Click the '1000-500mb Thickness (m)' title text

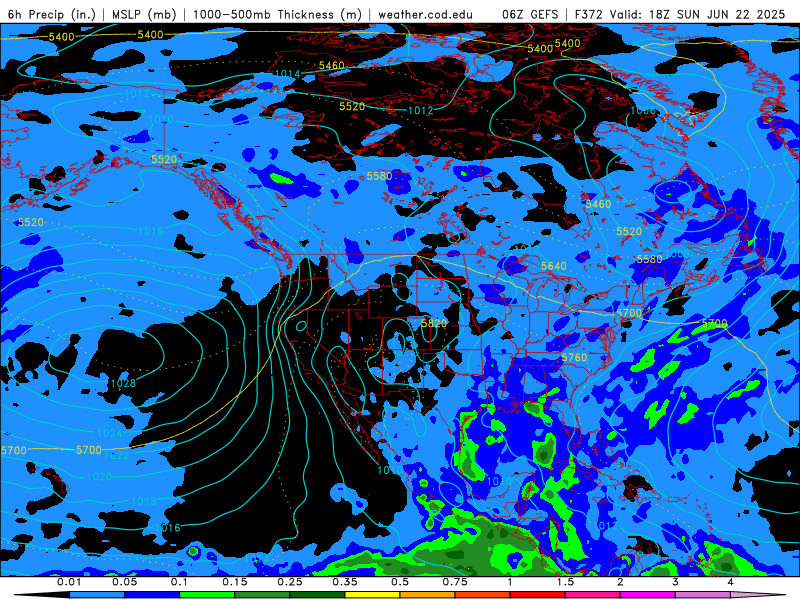(277, 15)
